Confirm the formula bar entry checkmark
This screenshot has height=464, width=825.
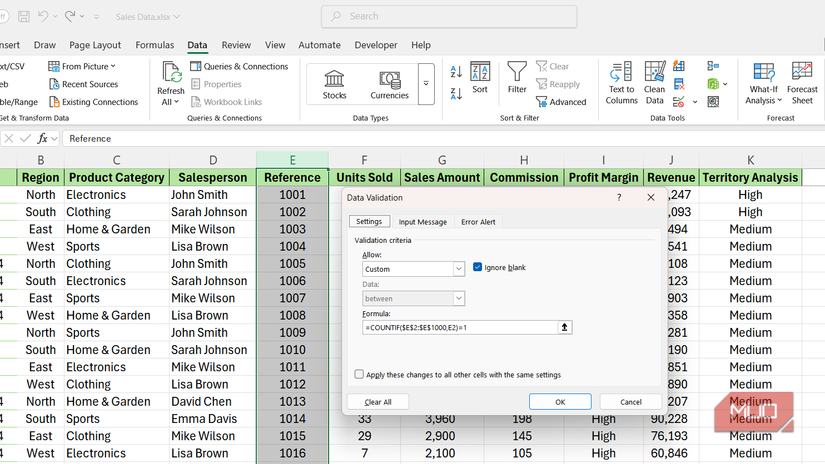[25, 138]
